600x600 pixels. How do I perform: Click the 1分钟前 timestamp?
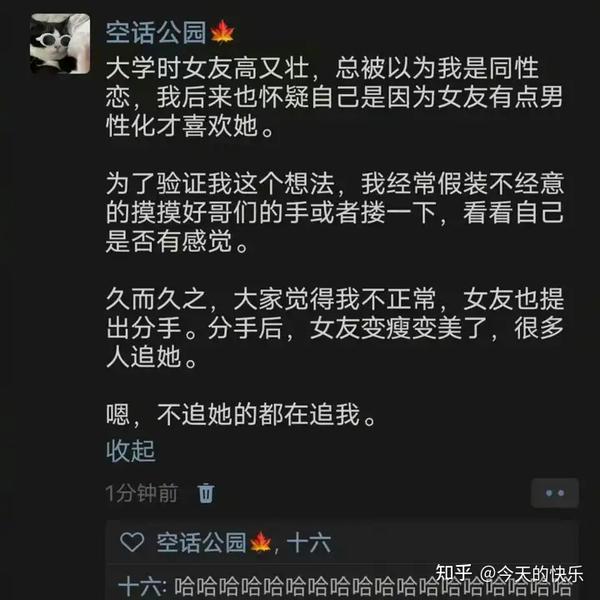pyautogui.click(x=142, y=493)
